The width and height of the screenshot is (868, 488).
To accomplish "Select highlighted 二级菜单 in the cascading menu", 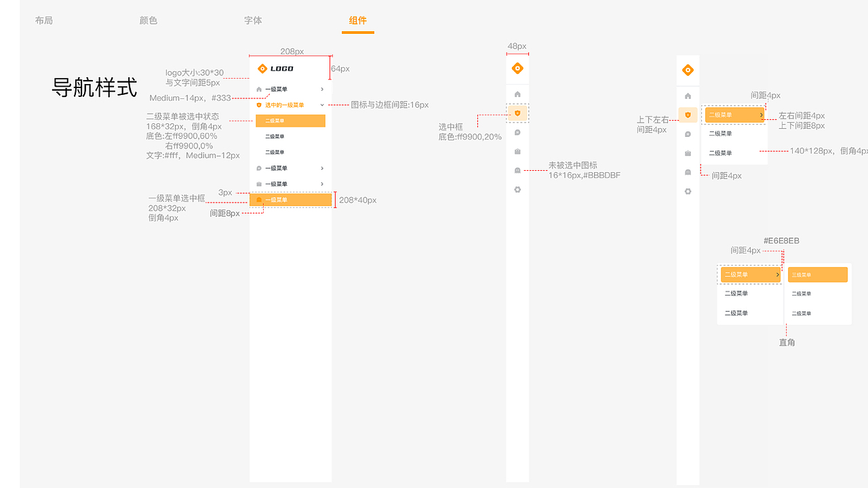I will point(750,274).
